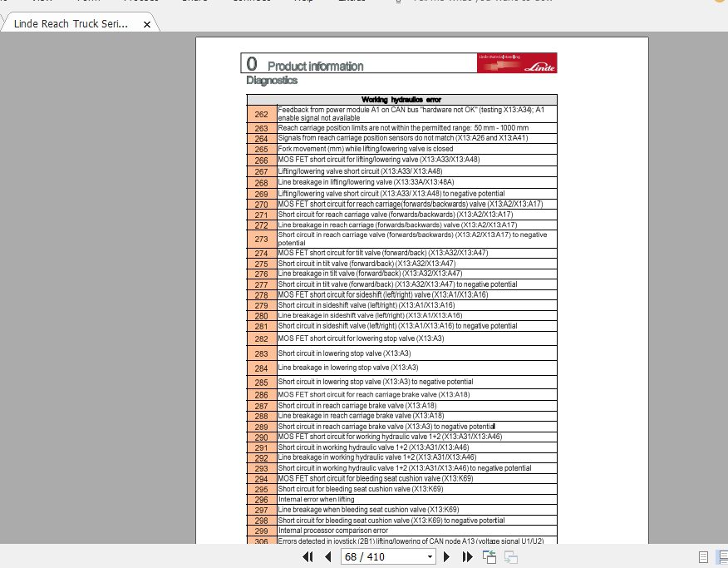
Task: Select the Linde Reach Truck Seri... tab
Action: click(x=71, y=23)
